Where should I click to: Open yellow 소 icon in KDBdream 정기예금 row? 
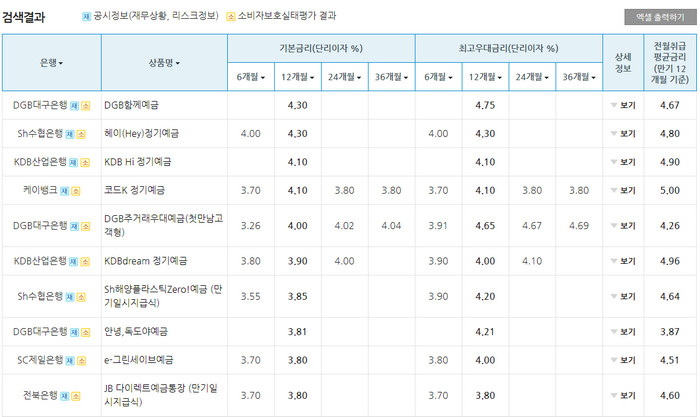[x=85, y=262]
